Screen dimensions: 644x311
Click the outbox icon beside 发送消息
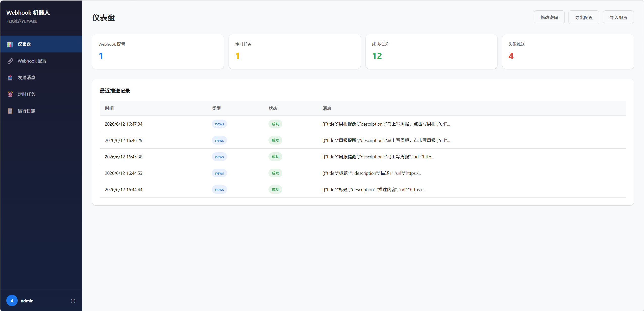pos(10,78)
